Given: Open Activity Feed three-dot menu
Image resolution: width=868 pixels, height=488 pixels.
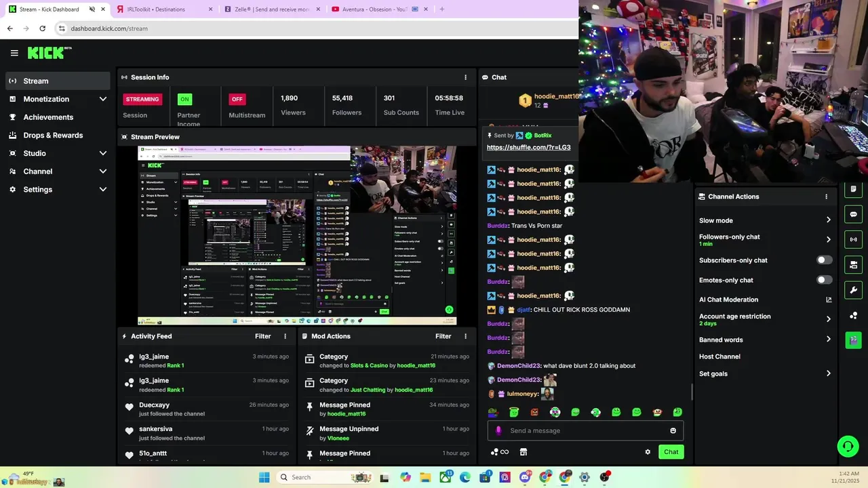Looking at the screenshot, I should pyautogui.click(x=285, y=336).
